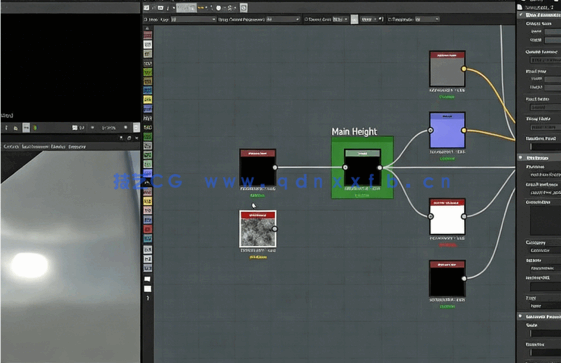Zoom out with the 2D view minus button
This screenshot has width=561, height=363.
[92, 127]
